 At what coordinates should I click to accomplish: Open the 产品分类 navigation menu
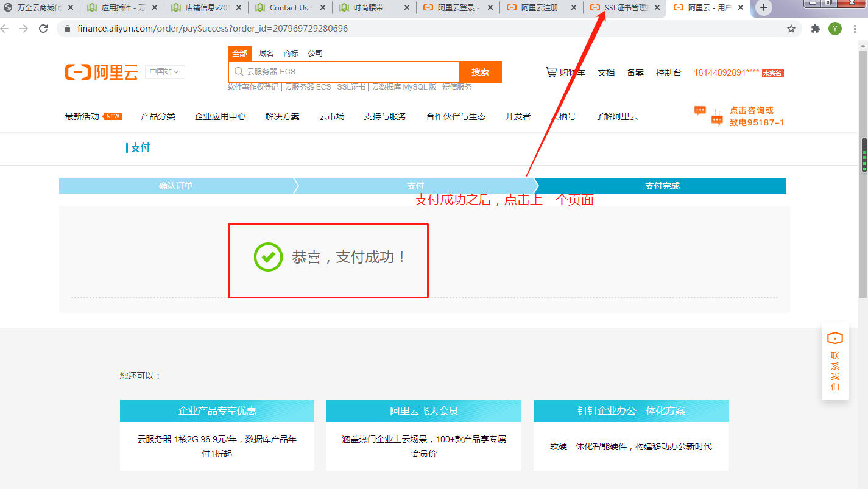point(158,116)
